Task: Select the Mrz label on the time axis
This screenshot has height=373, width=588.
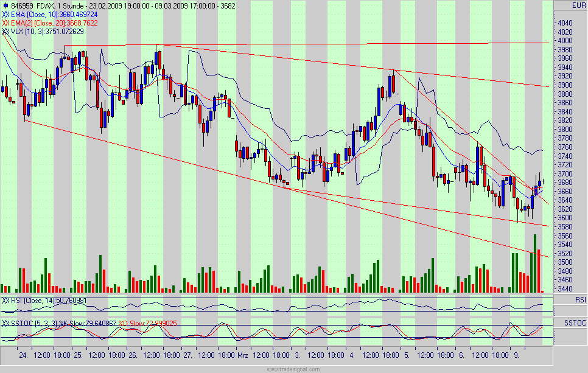Action: click(x=243, y=352)
